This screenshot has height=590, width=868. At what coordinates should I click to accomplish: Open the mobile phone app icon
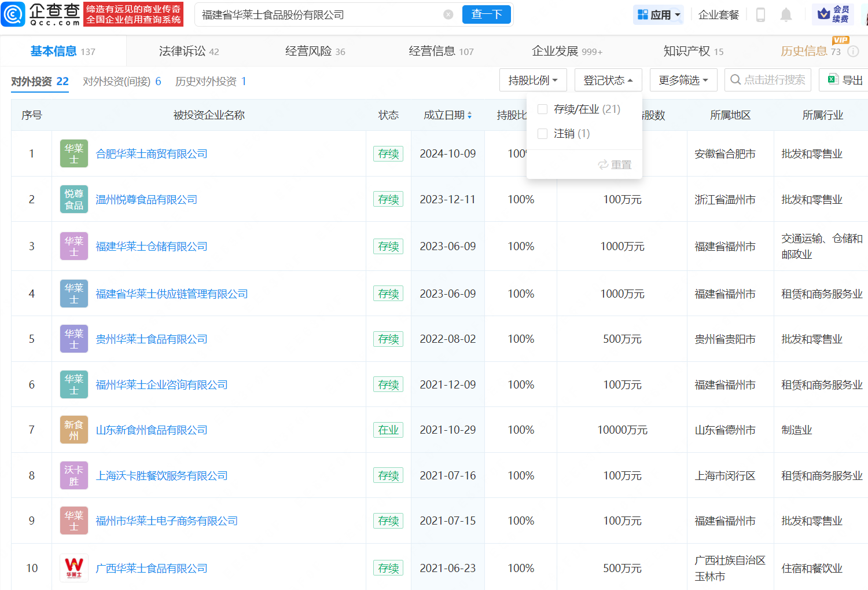(760, 15)
